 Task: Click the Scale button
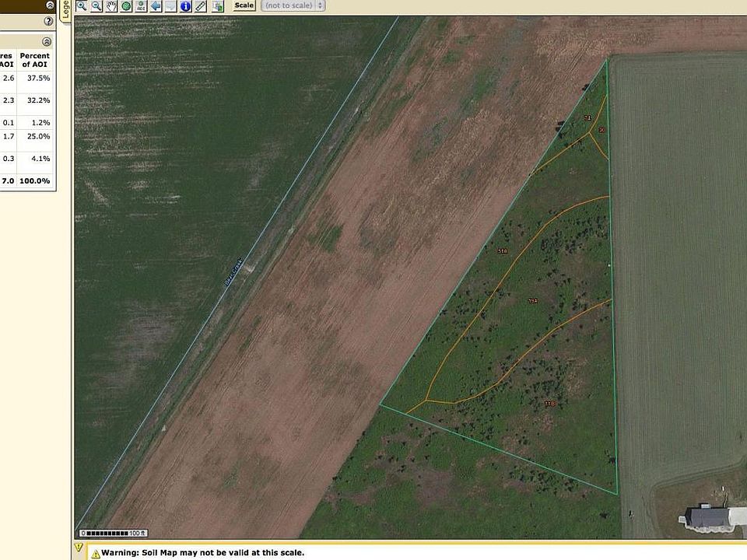tap(244, 5)
